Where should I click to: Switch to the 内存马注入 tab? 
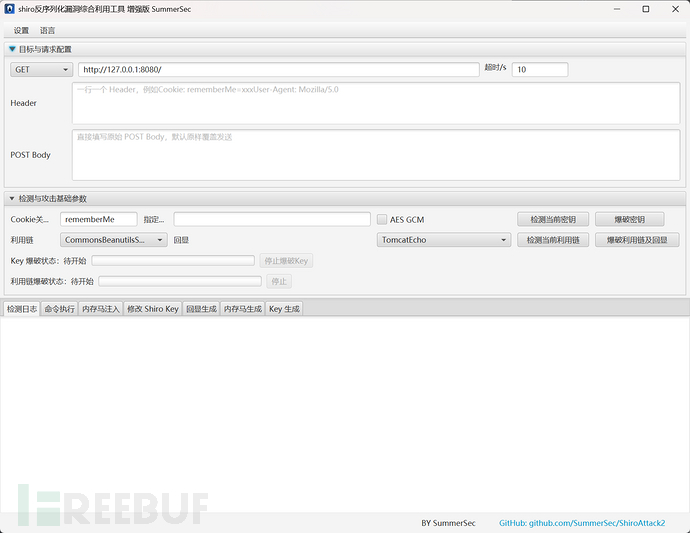pyautogui.click(x=101, y=309)
